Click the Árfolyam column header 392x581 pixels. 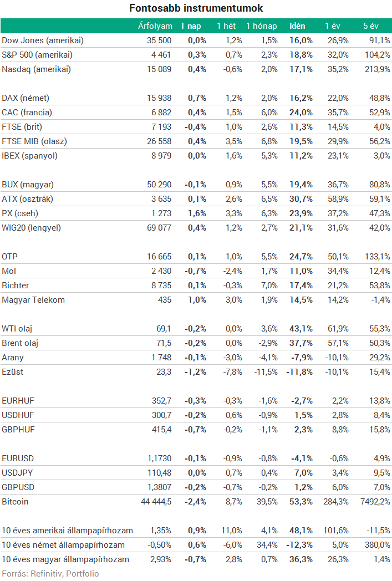pyautogui.click(x=155, y=26)
